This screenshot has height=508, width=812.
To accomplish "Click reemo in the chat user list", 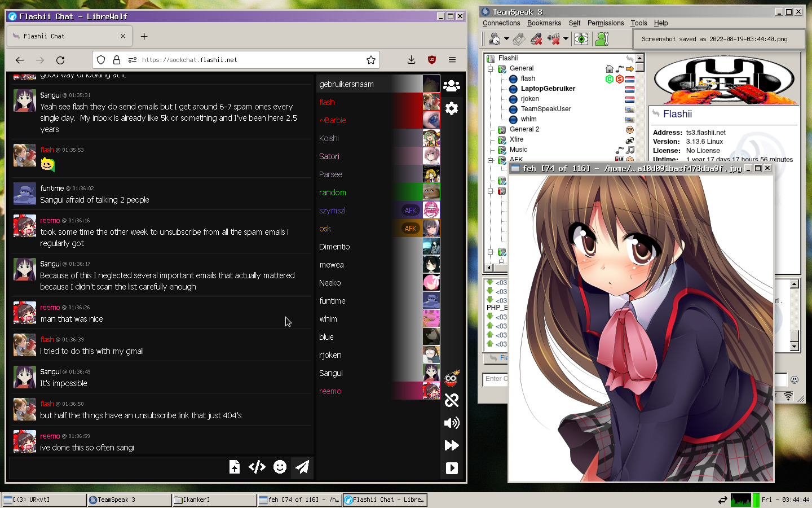I will (378, 391).
